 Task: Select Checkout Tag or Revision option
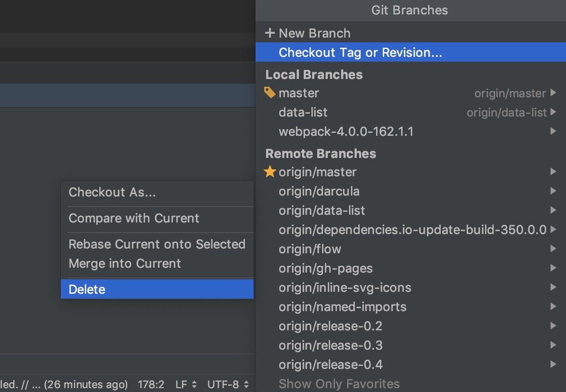click(x=360, y=52)
